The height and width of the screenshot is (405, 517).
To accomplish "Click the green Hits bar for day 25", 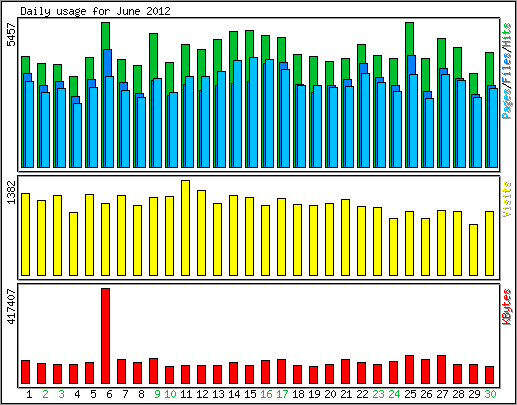I will (x=409, y=39).
